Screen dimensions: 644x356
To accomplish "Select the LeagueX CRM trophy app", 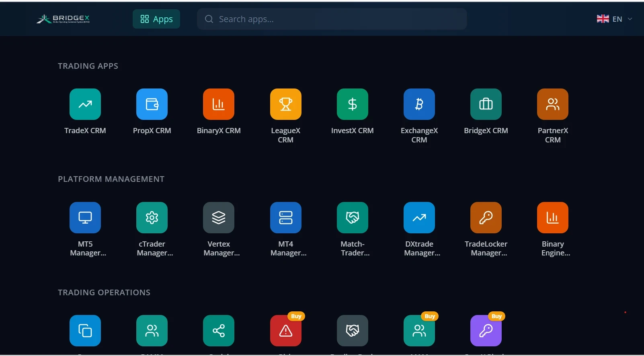I will (286, 104).
